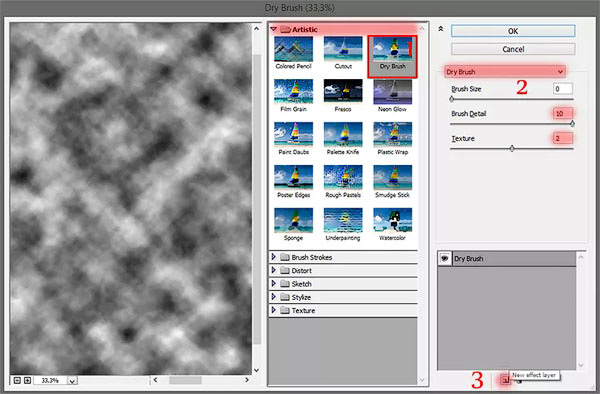
Task: Pick the Poster Edges filter thumbnail
Action: [293, 177]
